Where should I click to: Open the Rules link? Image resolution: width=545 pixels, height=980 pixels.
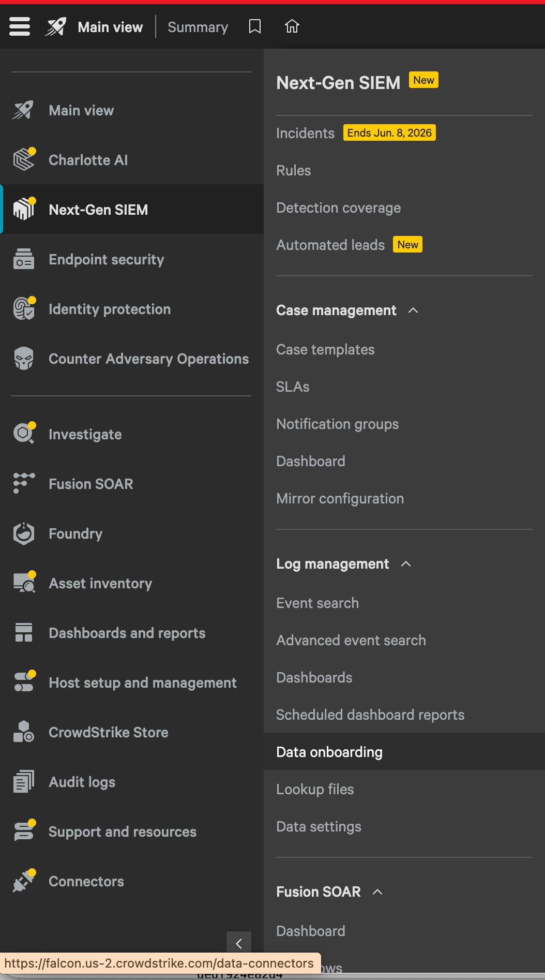pos(294,170)
